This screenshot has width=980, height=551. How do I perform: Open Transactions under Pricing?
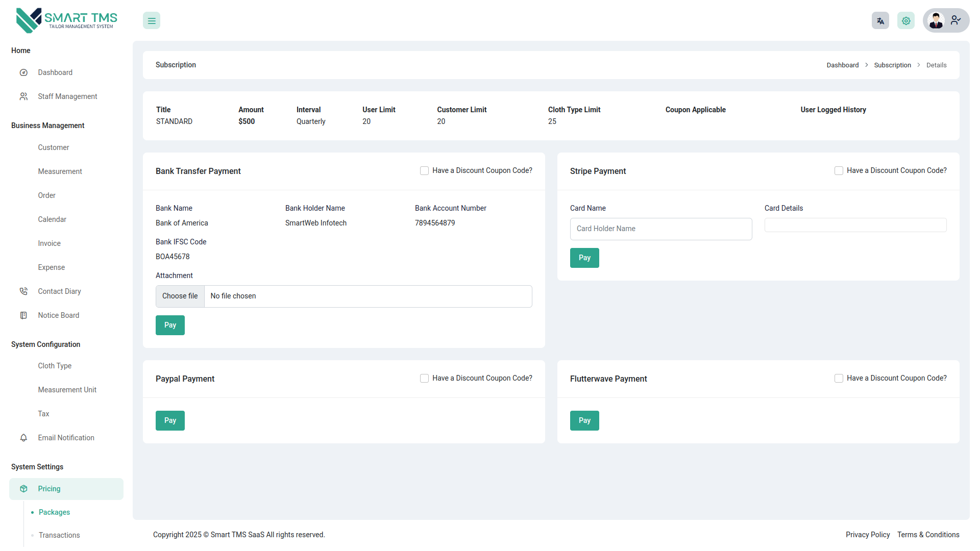[59, 535]
